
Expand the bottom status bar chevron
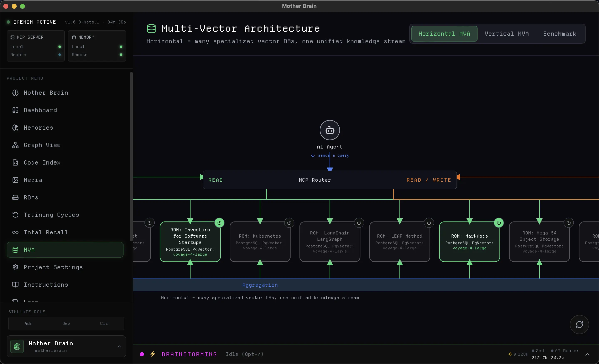coord(587,354)
